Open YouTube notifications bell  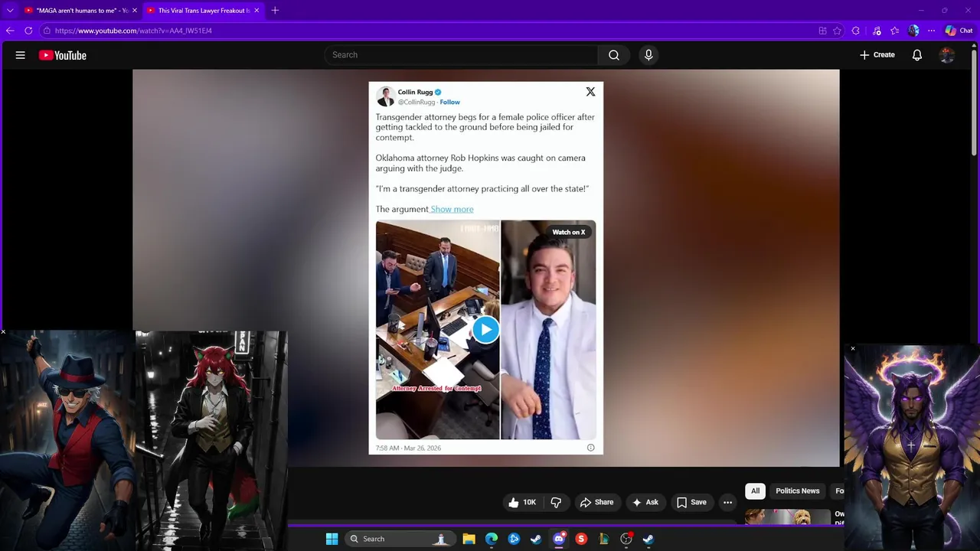[916, 55]
